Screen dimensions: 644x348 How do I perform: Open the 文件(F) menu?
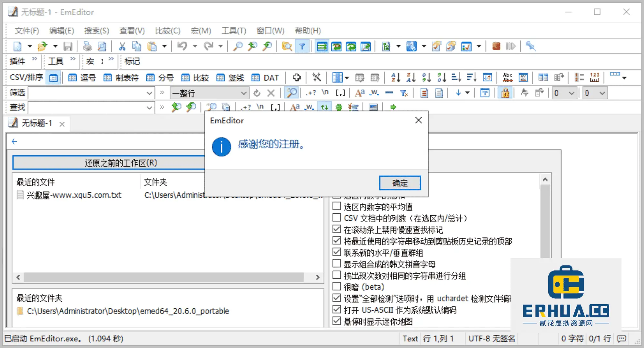tap(27, 31)
